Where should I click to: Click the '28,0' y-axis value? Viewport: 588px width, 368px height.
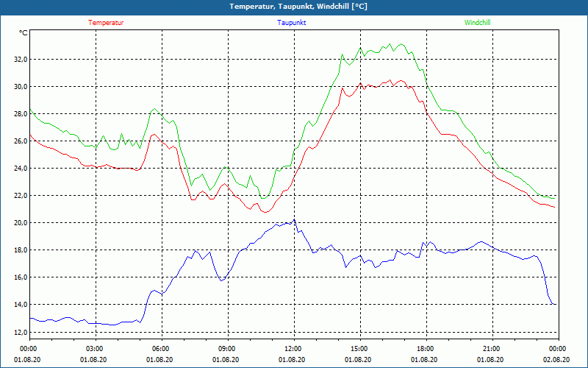click(x=21, y=114)
